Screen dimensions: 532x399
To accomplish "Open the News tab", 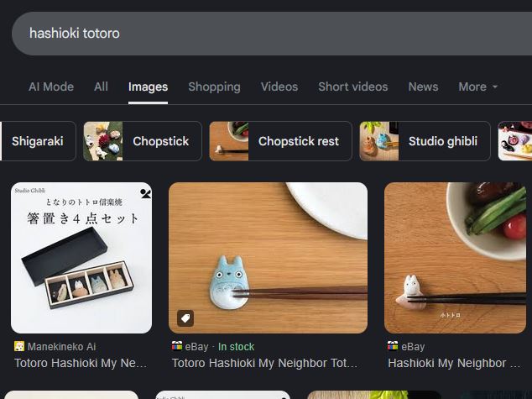I will coord(423,87).
